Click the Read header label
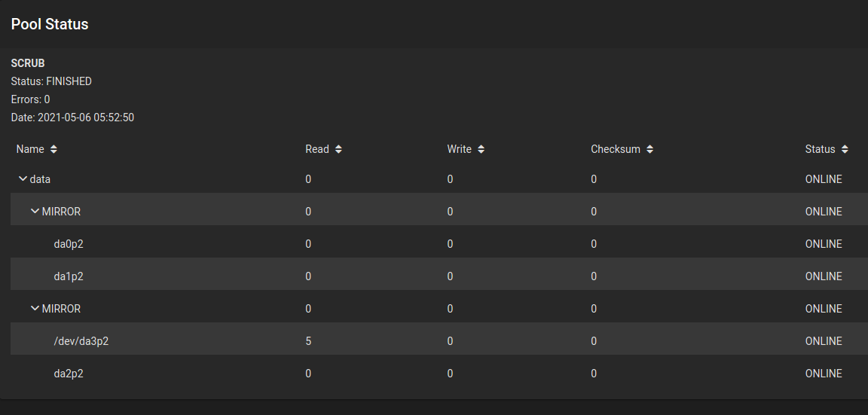 pos(317,149)
